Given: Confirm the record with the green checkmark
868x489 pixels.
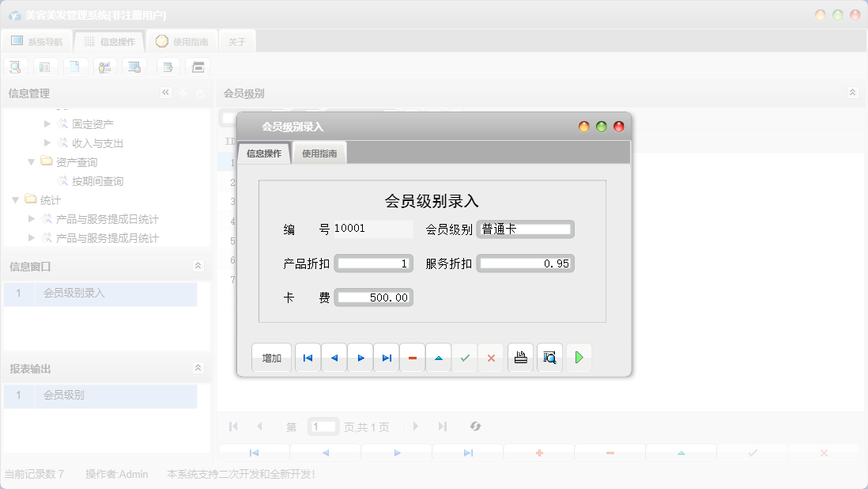Looking at the screenshot, I should [465, 358].
